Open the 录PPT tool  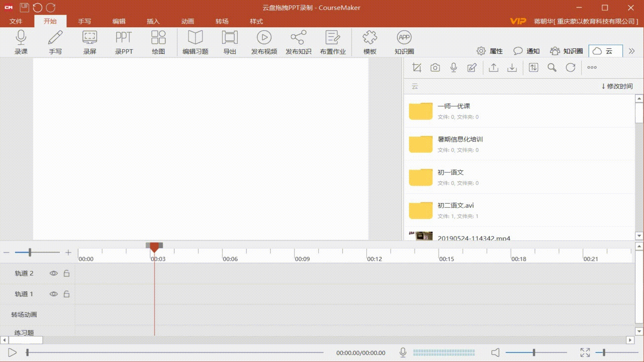pos(124,38)
